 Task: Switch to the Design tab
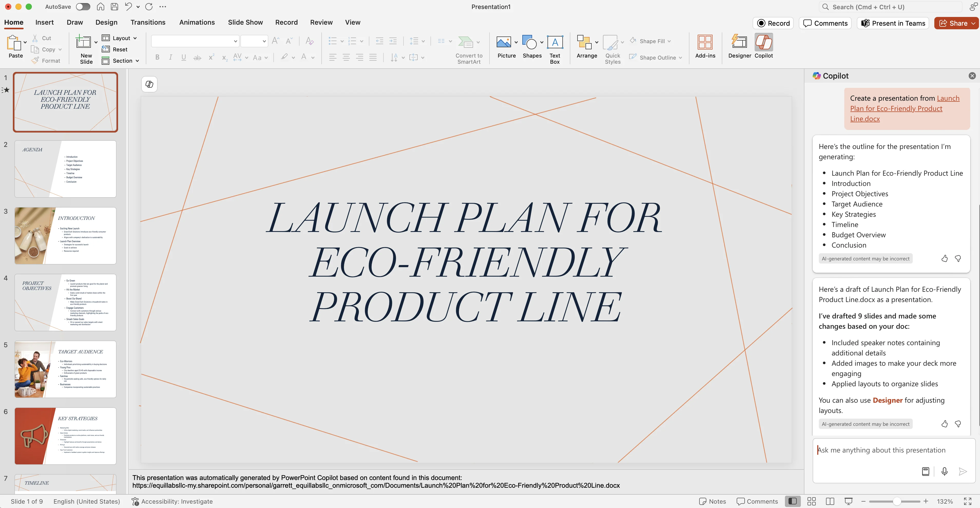[106, 22]
